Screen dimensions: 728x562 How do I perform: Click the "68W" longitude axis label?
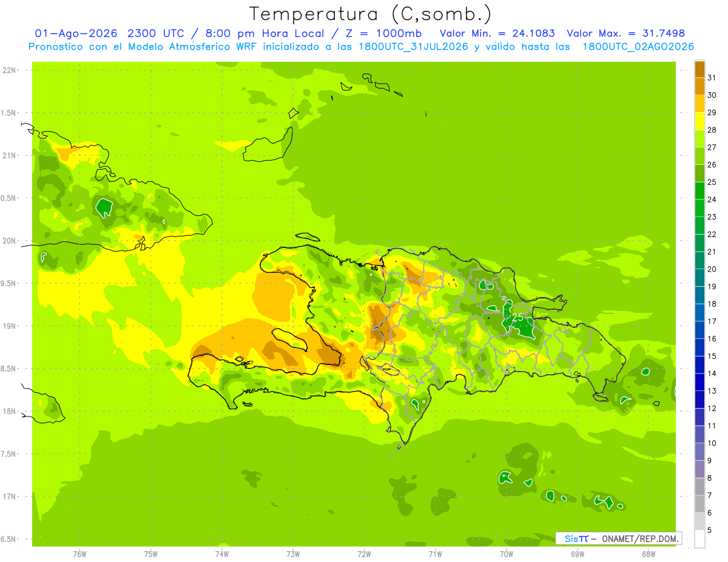coord(649,554)
